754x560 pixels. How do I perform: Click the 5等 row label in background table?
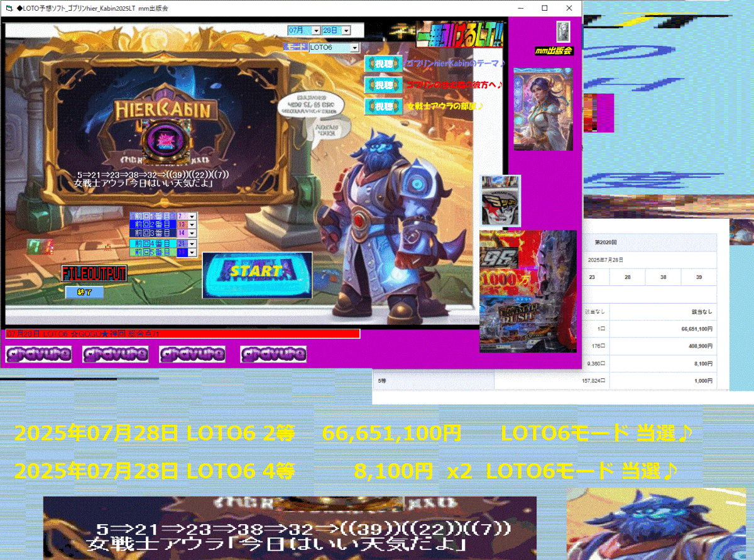click(x=382, y=381)
